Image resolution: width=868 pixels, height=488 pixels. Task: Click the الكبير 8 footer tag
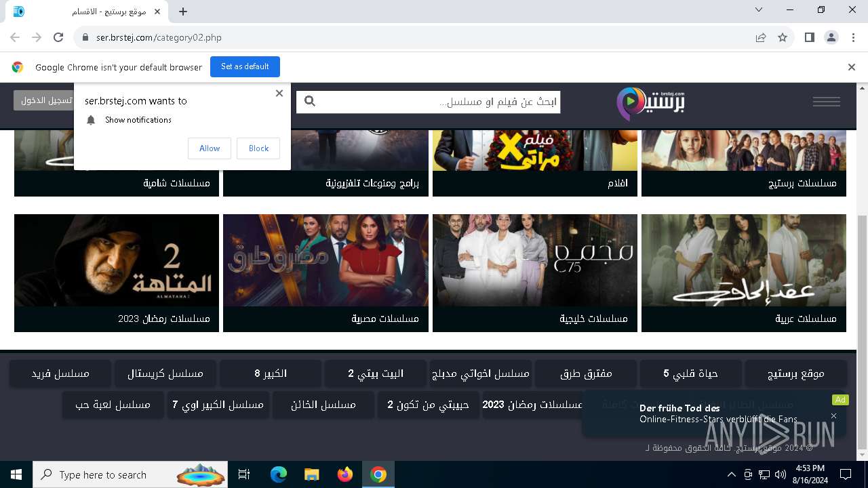pos(271,373)
